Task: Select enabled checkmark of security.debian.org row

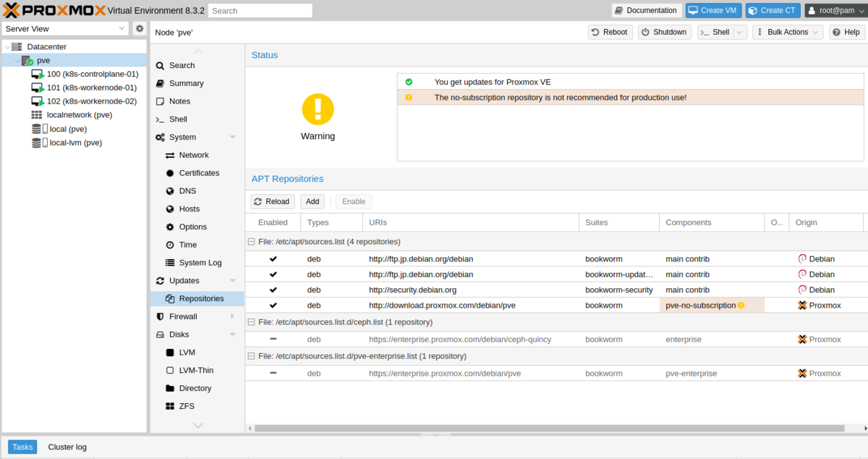Action: point(273,290)
